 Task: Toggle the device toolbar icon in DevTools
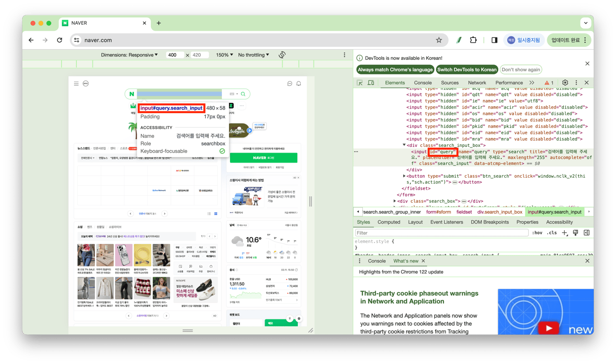click(x=371, y=83)
